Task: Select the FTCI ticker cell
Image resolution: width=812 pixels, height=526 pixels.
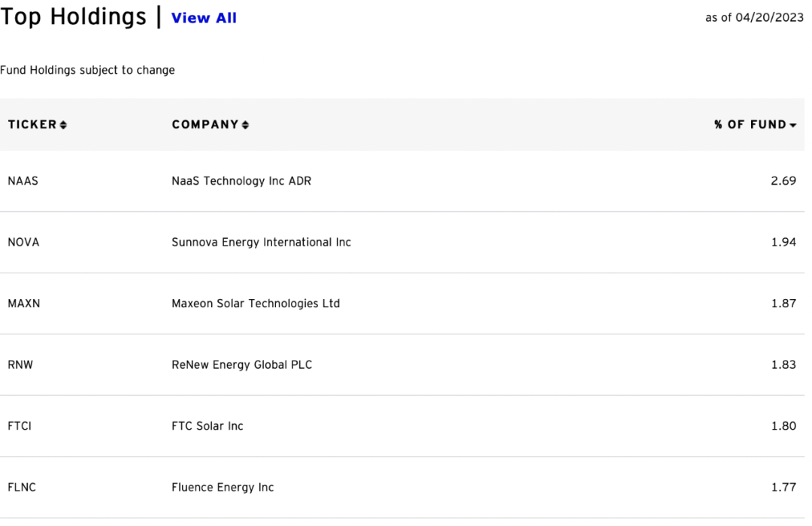Action: [x=20, y=426]
